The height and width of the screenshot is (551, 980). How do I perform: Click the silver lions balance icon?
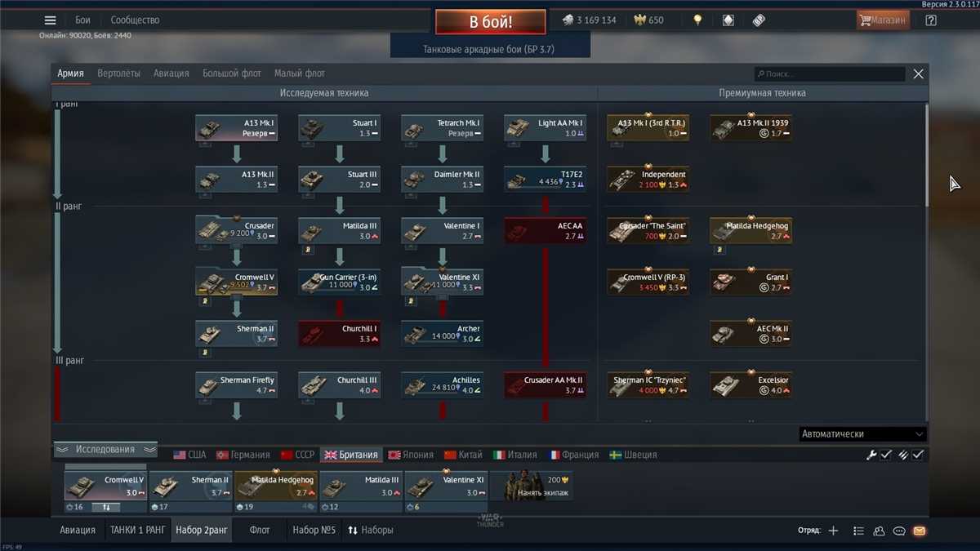[x=567, y=20]
